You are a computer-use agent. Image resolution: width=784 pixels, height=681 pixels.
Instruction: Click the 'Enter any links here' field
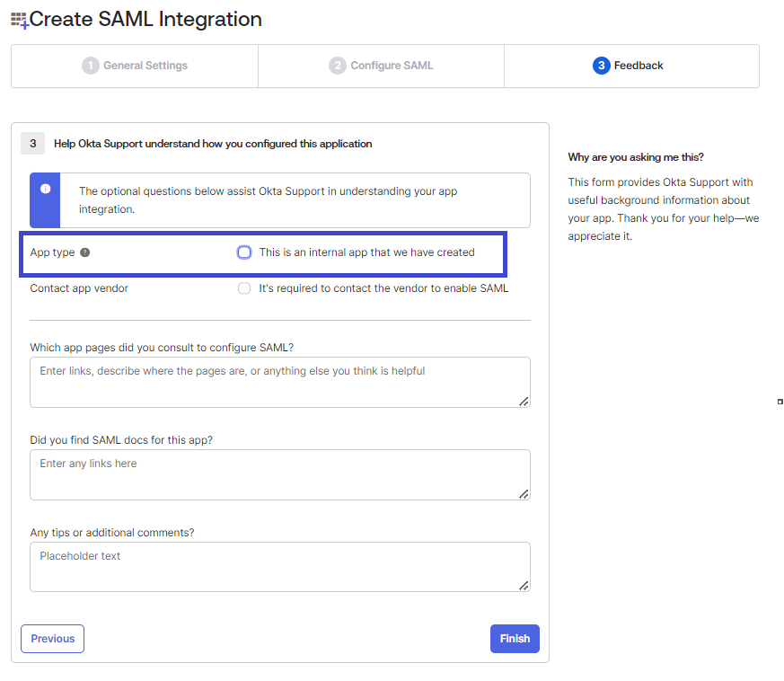click(279, 474)
